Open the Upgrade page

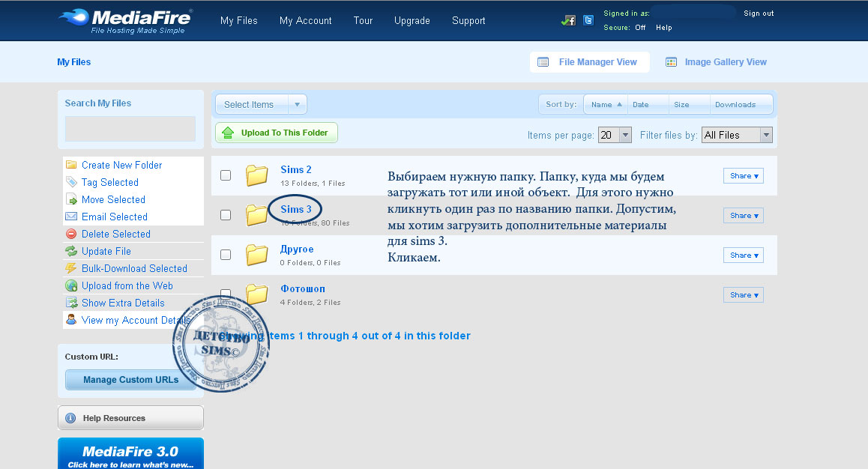coord(412,20)
